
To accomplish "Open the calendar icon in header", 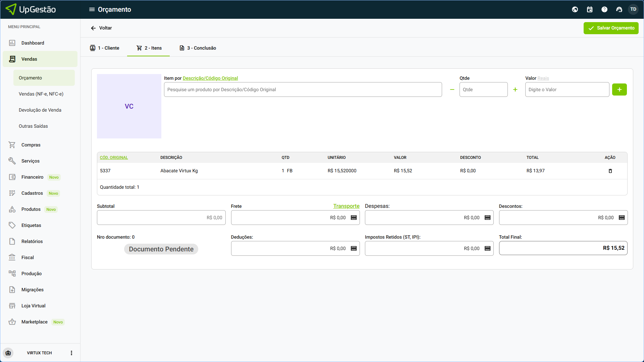I will tap(590, 9).
